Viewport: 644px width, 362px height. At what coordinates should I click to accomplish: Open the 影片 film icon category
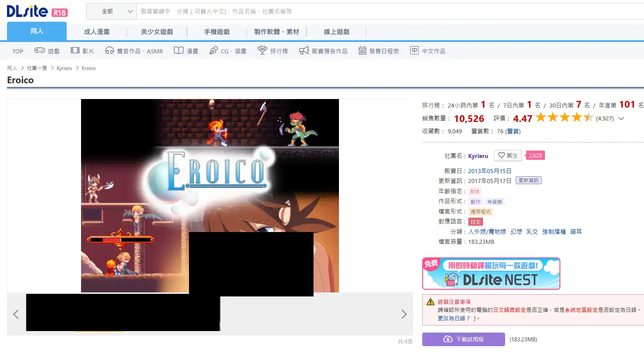click(x=75, y=50)
